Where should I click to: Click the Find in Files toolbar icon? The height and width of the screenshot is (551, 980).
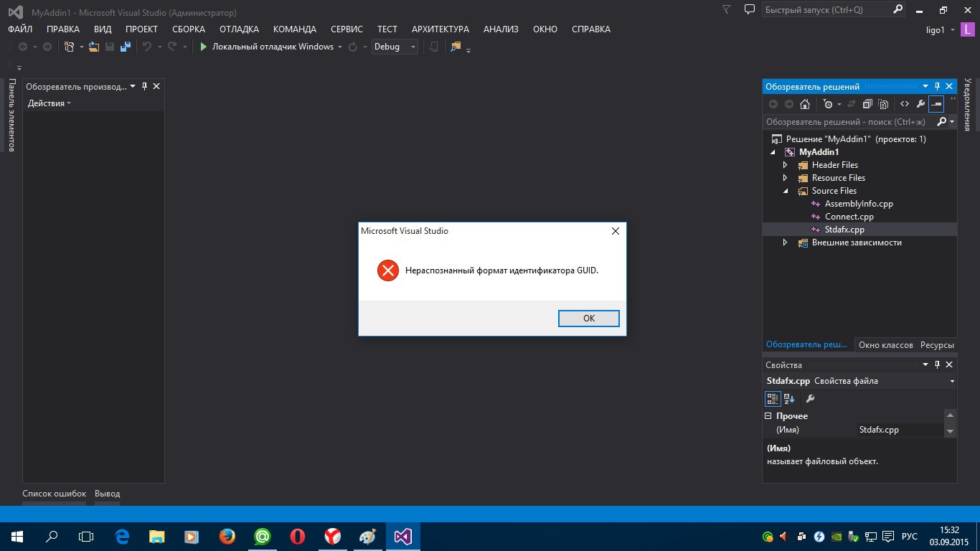point(456,47)
